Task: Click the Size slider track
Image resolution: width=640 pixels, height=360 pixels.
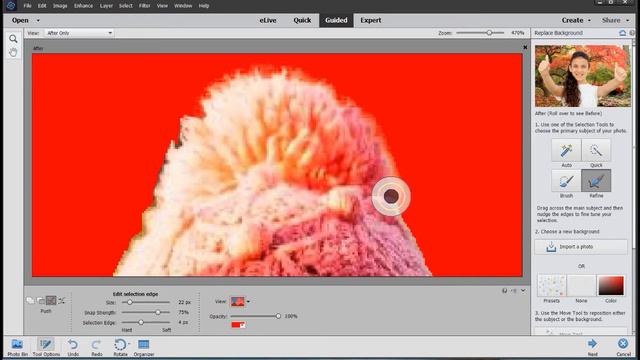Action: point(146,302)
